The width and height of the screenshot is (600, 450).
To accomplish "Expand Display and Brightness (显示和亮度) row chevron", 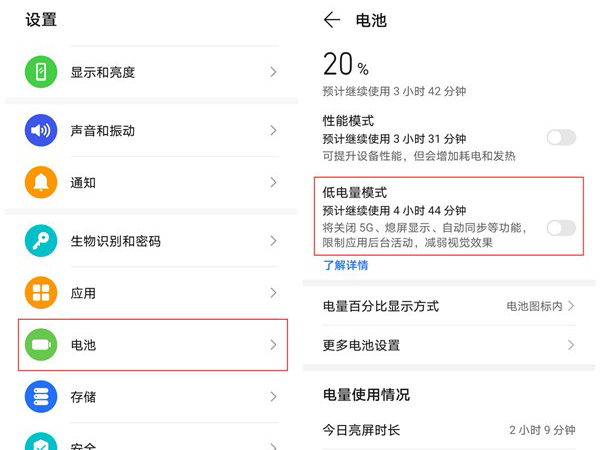I will [273, 72].
